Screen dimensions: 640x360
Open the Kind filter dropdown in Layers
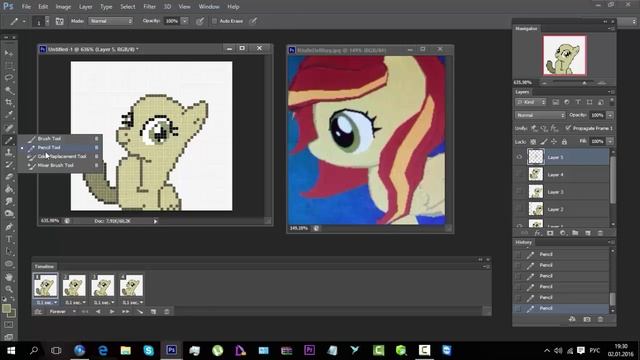531,102
